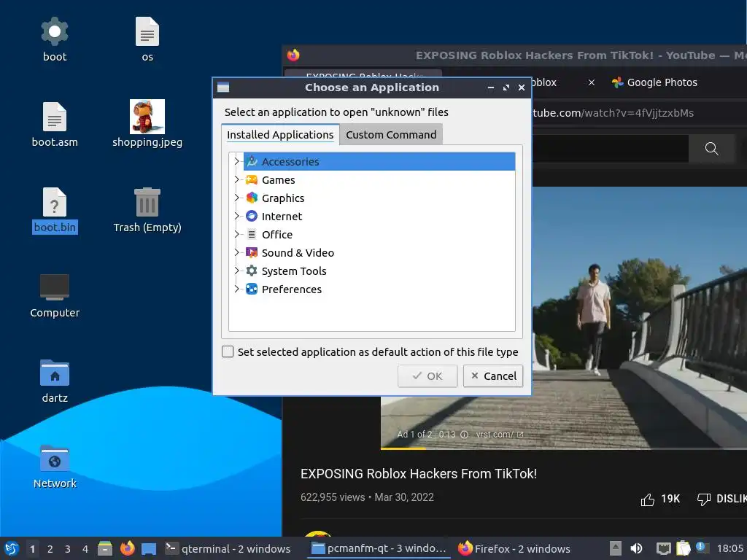Click the show desktop panel icon
This screenshot has height=560, width=747.
coord(149,549)
